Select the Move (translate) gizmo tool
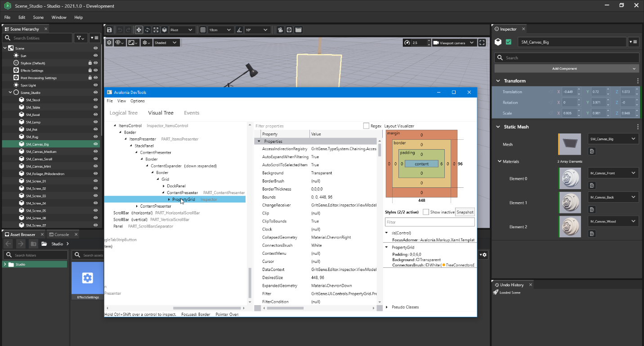Image resolution: width=644 pixels, height=346 pixels. (x=139, y=30)
